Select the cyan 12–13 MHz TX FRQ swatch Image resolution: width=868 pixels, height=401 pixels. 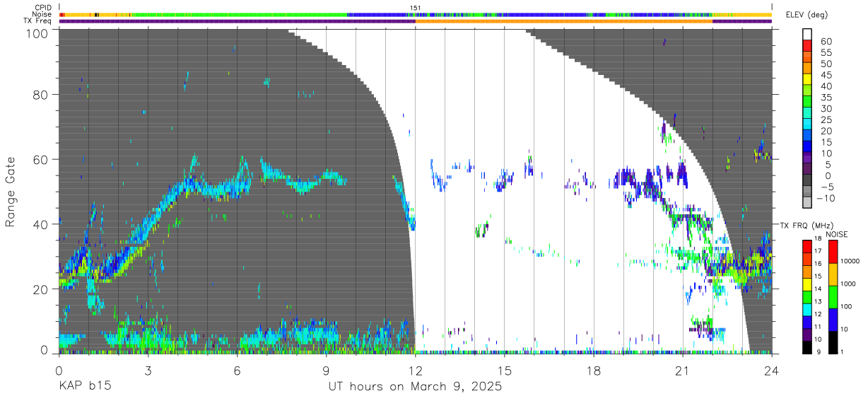pos(807,308)
